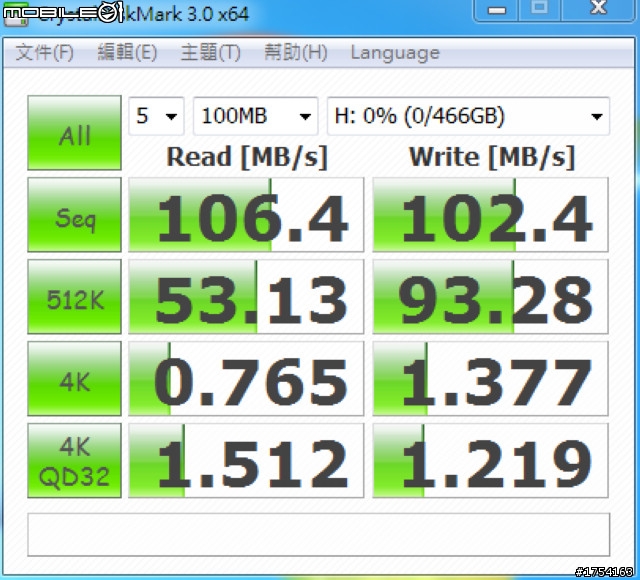Select 4K write result 1.377
This screenshot has width=640, height=580.
pyautogui.click(x=490, y=379)
